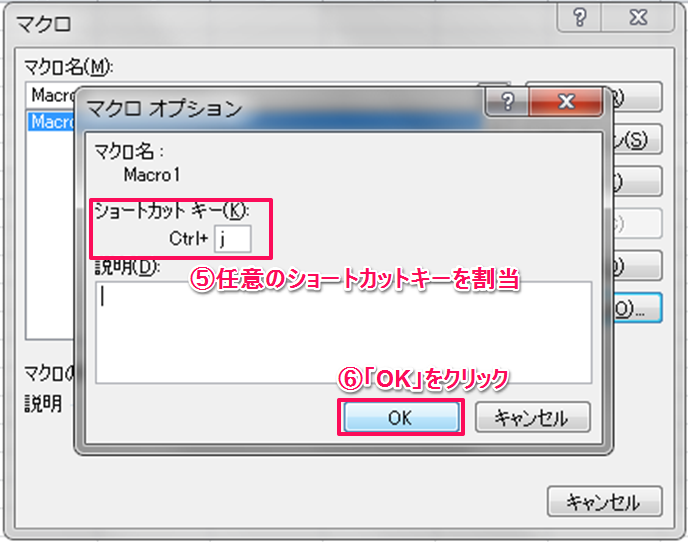Click the Ctrl+ shortcut key input box
688x542 pixels.
click(233, 239)
